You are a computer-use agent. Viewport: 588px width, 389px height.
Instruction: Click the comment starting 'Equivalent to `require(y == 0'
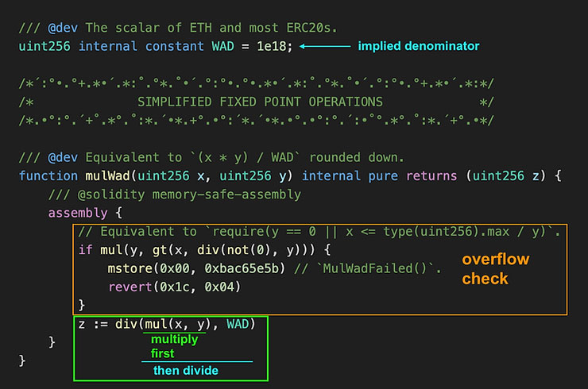(319, 232)
